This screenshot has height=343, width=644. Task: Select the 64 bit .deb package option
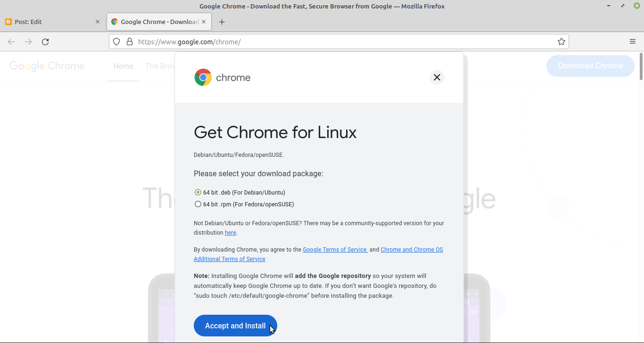tap(198, 192)
